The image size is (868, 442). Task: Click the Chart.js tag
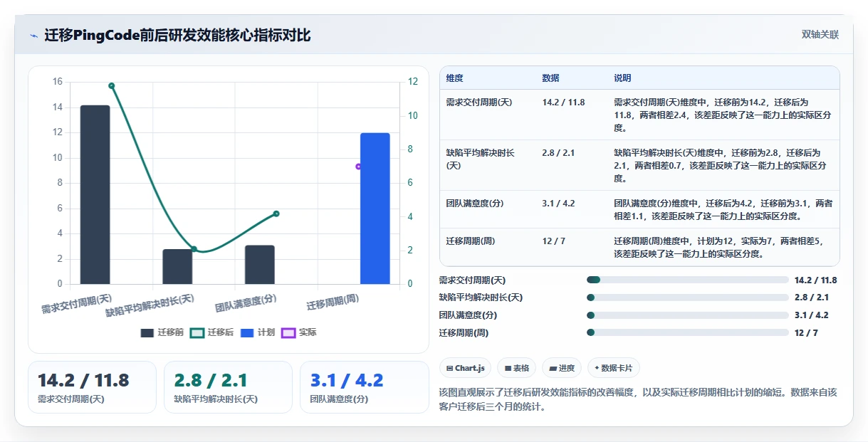[465, 368]
